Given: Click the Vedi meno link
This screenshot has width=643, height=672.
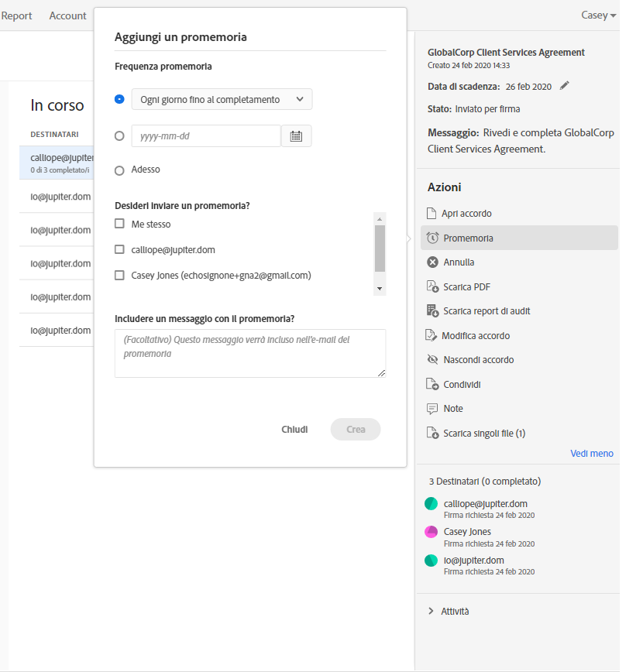Looking at the screenshot, I should point(591,453).
